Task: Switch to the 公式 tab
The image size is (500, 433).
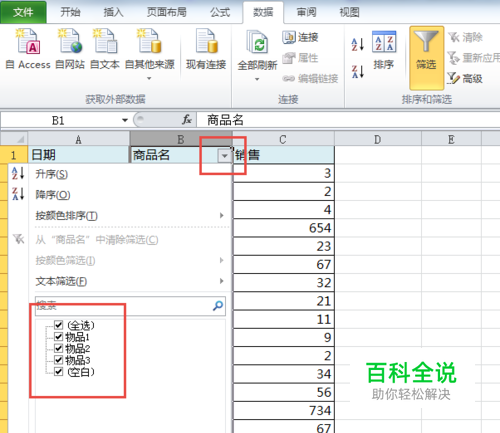Action: 220,12
